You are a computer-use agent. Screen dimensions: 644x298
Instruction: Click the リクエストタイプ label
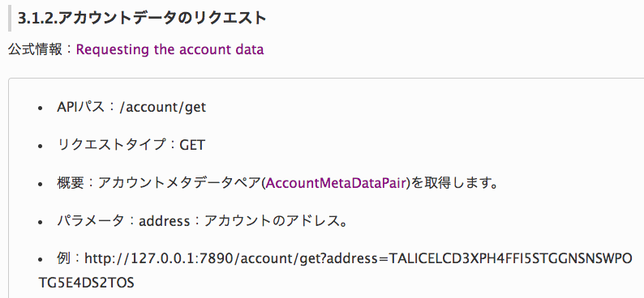tap(111, 145)
